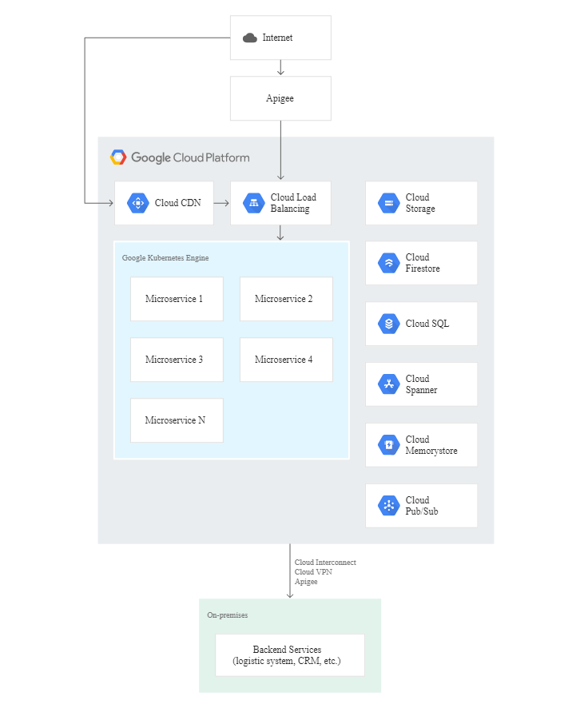Click the Cloud Spanner label

421,384
